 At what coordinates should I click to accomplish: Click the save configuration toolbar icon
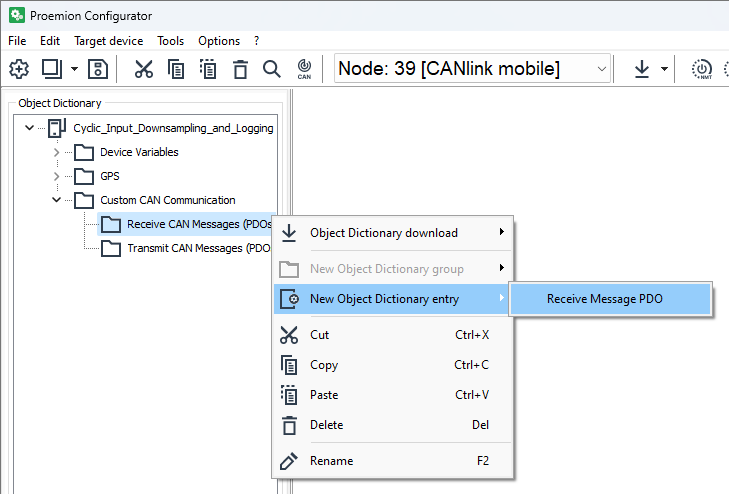click(98, 69)
